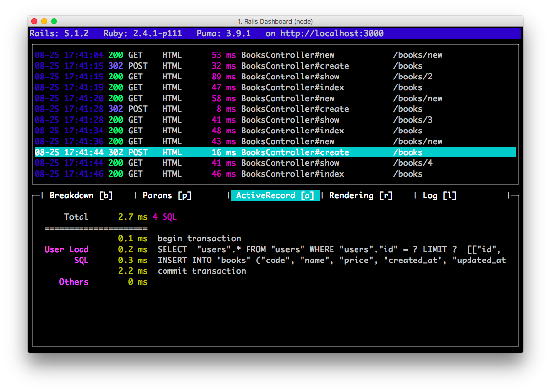
Task: Select the request row for /books/2
Action: (275, 77)
